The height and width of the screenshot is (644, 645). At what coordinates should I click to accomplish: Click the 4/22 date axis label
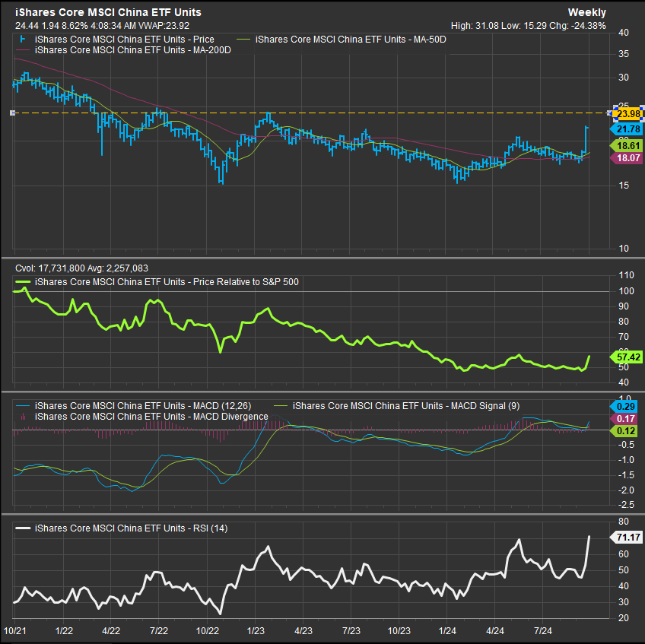coord(111,631)
